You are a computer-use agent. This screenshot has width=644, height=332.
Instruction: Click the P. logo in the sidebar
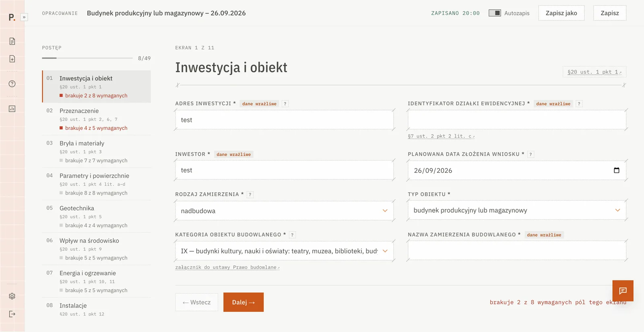(x=12, y=17)
